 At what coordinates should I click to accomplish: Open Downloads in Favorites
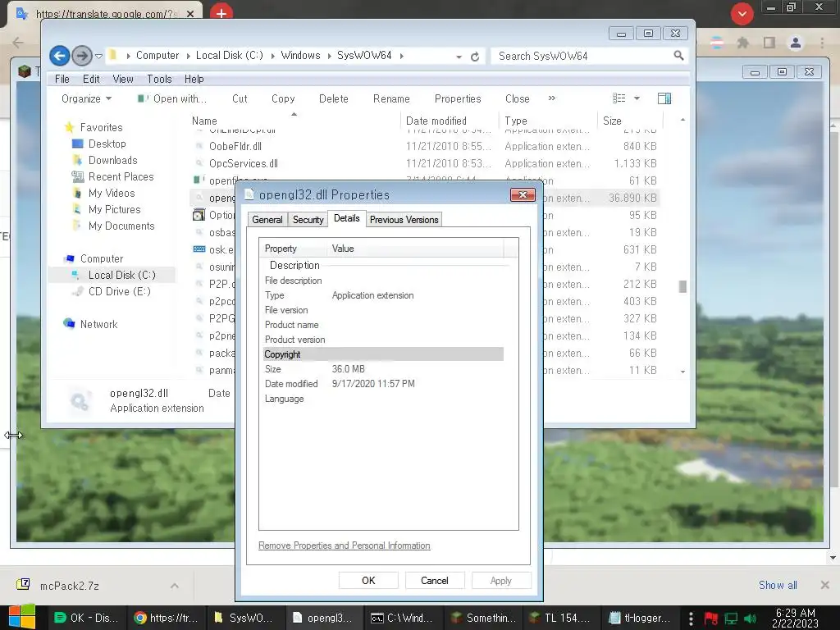pyautogui.click(x=112, y=160)
